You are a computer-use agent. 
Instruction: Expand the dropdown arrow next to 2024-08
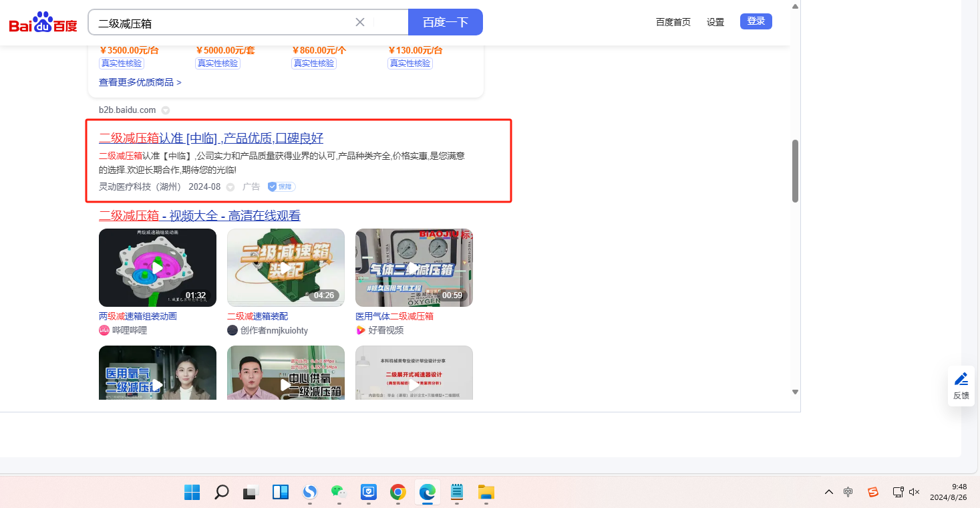[x=230, y=187]
